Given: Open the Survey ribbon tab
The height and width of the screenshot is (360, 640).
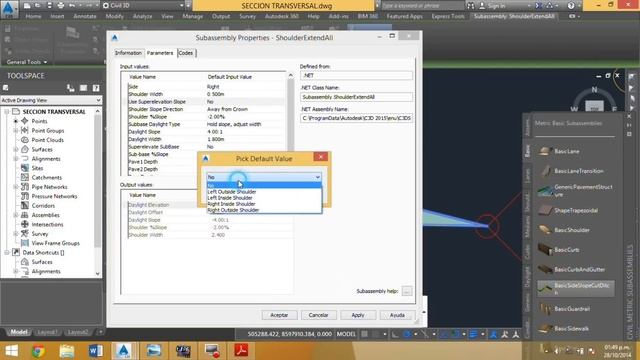Looking at the screenshot, I should click(x=247, y=16).
